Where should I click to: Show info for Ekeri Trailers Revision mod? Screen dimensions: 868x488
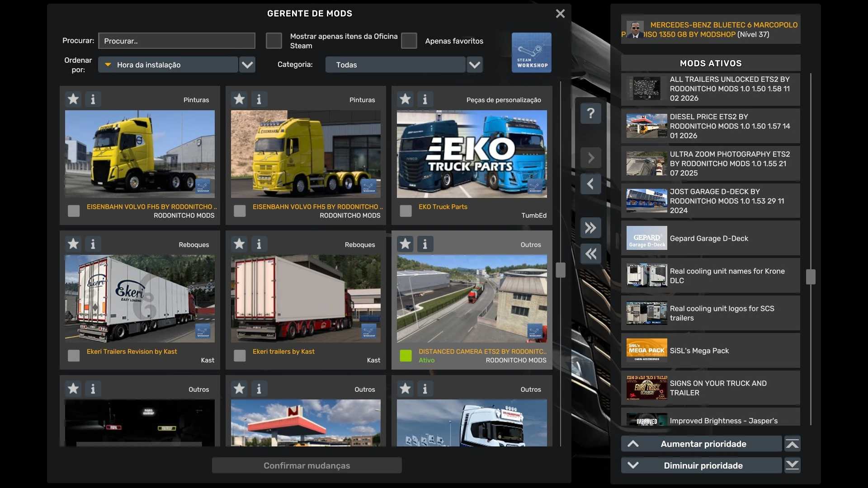coord(93,244)
